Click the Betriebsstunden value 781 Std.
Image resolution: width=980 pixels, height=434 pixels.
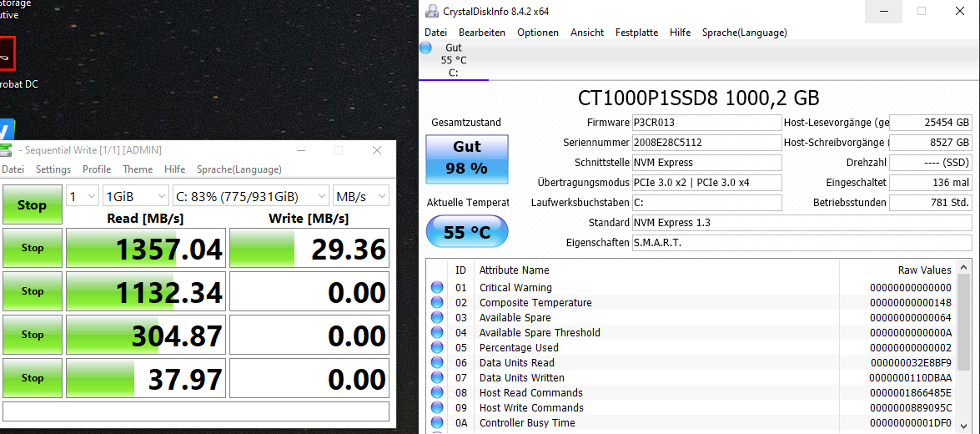930,203
